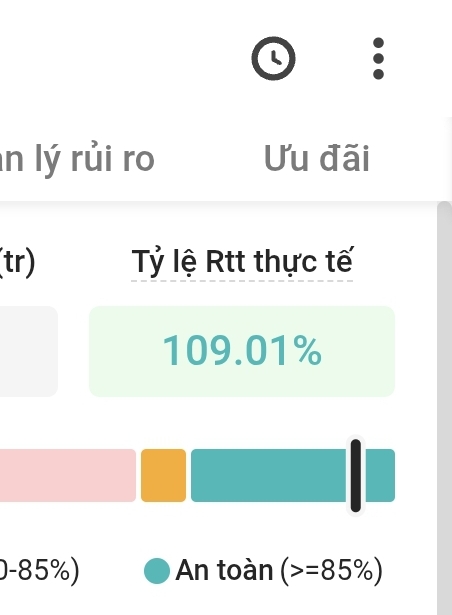Image resolution: width=452 pixels, height=615 pixels.
Task: Click the gray vertical scrollbar
Action: point(445,408)
